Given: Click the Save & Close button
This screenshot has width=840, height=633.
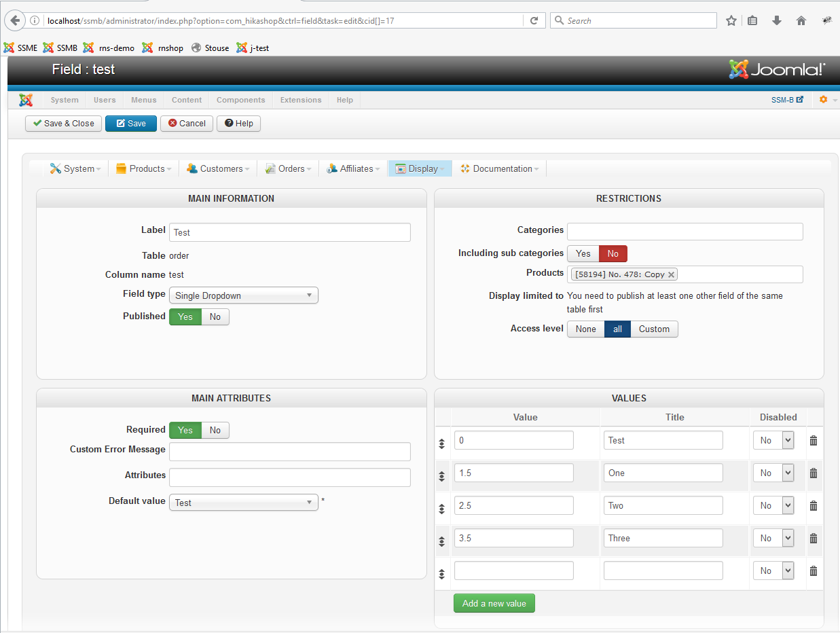Looking at the screenshot, I should [x=64, y=123].
